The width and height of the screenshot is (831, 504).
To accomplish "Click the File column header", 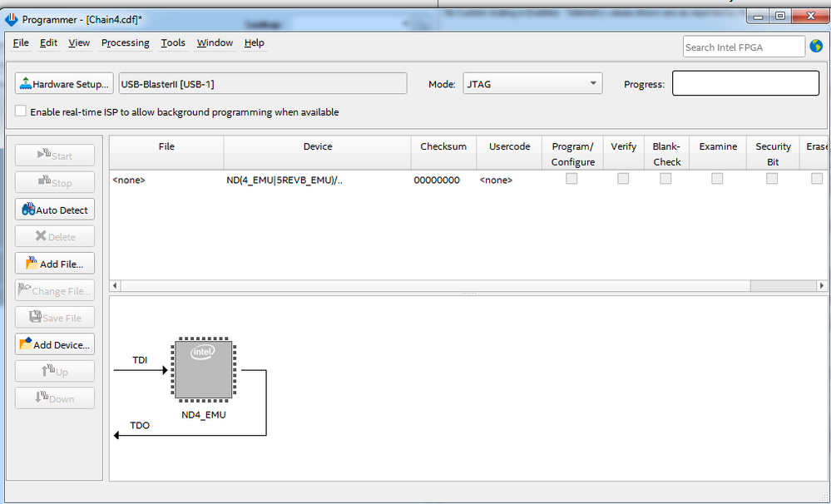I will coord(166,153).
